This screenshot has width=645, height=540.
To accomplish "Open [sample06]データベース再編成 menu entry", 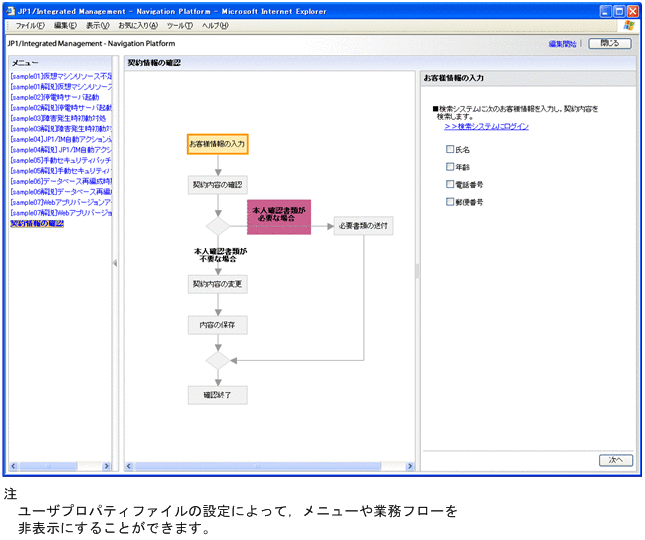I will [x=61, y=181].
